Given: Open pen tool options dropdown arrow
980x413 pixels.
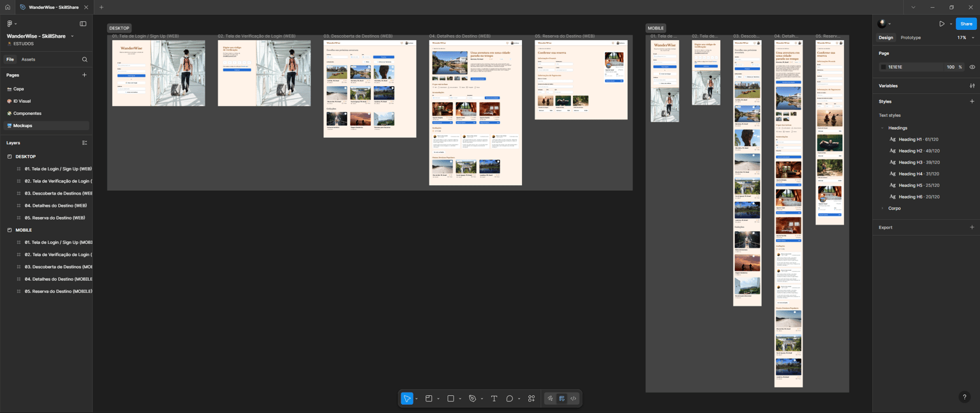Looking at the screenshot, I should click(482, 399).
